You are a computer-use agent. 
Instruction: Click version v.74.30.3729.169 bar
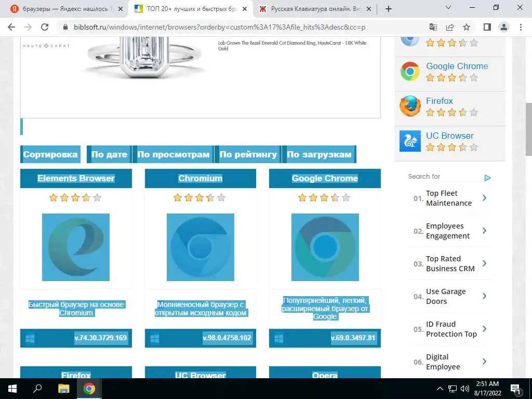click(76, 338)
